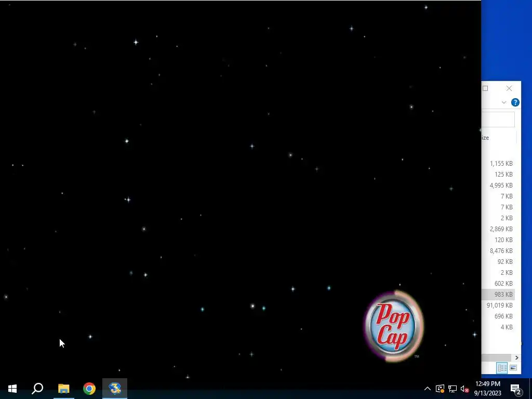Select the Bejeweled 3 taskbar icon

115,389
